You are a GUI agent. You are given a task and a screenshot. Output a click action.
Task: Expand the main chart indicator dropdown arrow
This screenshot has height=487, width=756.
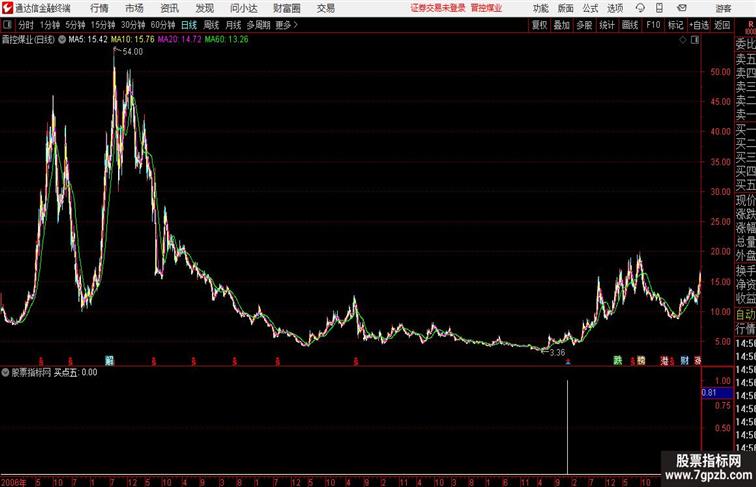(x=62, y=40)
